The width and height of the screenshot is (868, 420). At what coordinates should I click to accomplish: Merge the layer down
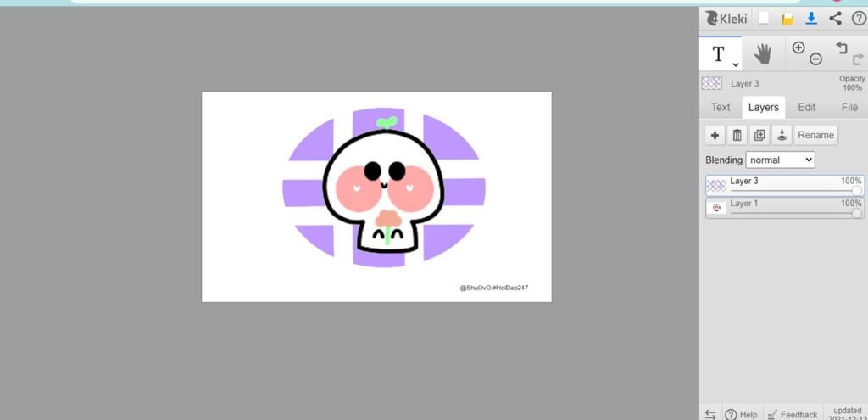pos(782,135)
